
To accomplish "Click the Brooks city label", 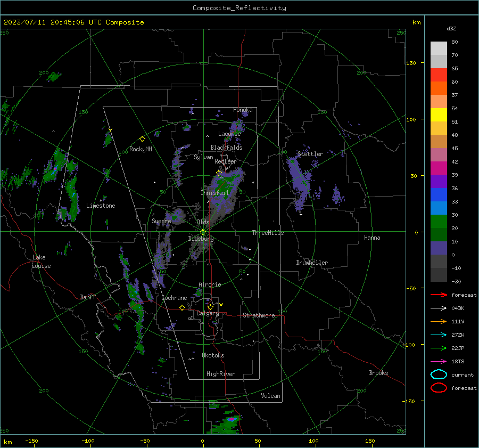I will 378,373.
